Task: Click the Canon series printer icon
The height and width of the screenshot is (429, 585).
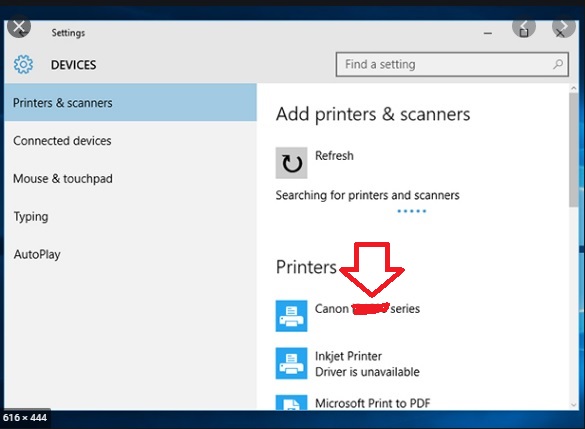Action: coord(291,316)
